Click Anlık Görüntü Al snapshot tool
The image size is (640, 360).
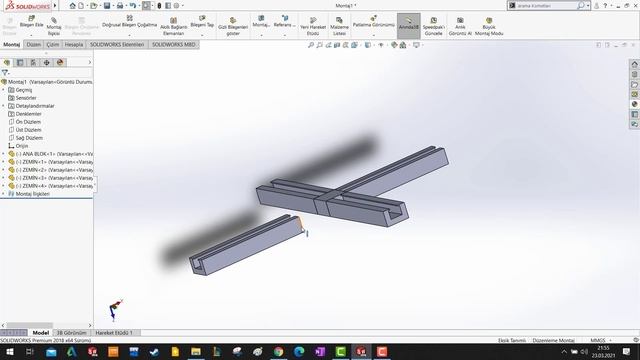pos(460,27)
